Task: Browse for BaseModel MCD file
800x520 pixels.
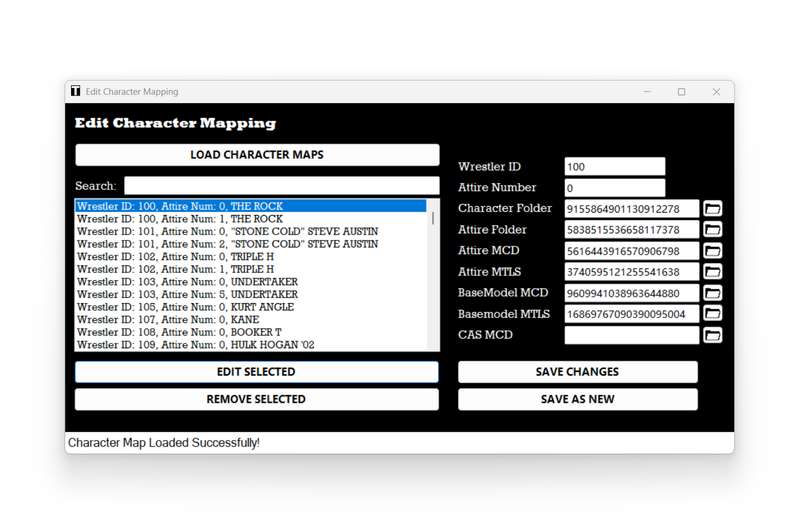Action: (713, 293)
